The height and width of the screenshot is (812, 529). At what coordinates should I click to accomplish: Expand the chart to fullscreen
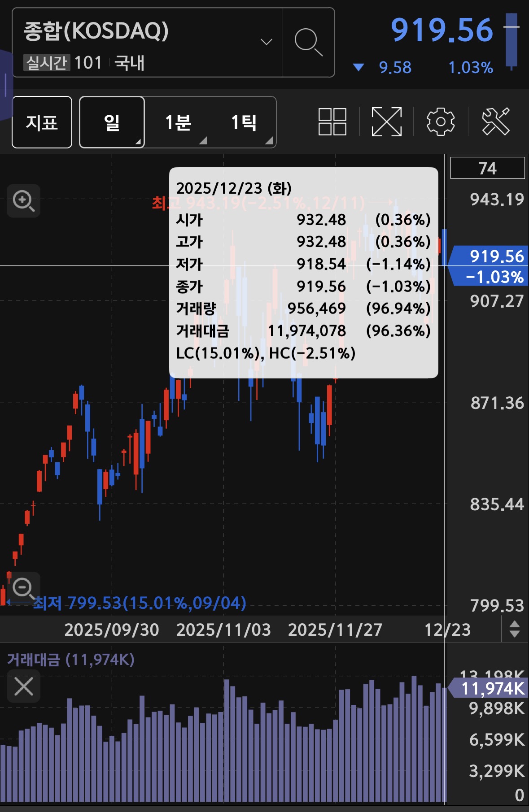386,122
